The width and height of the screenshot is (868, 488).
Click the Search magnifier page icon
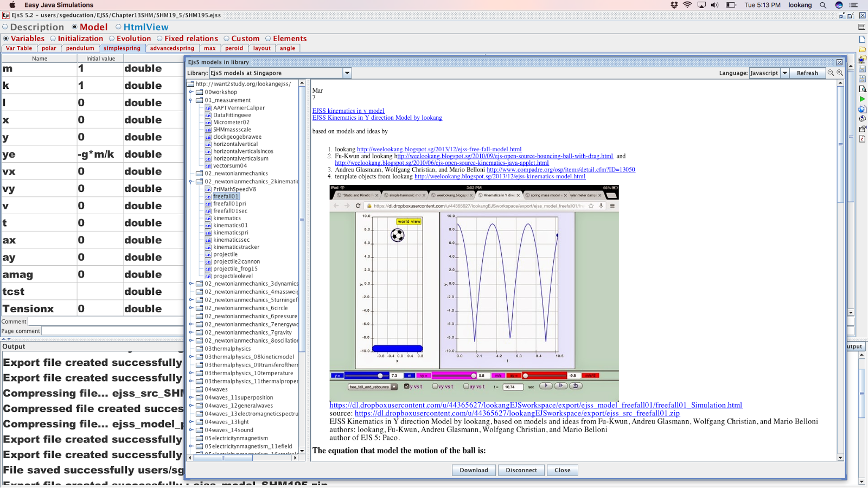(x=862, y=89)
